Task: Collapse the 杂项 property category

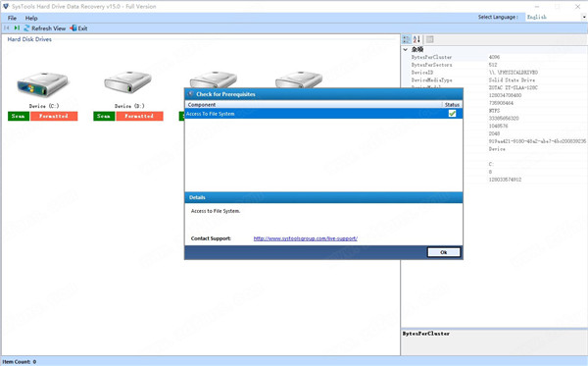Action: tap(406, 49)
